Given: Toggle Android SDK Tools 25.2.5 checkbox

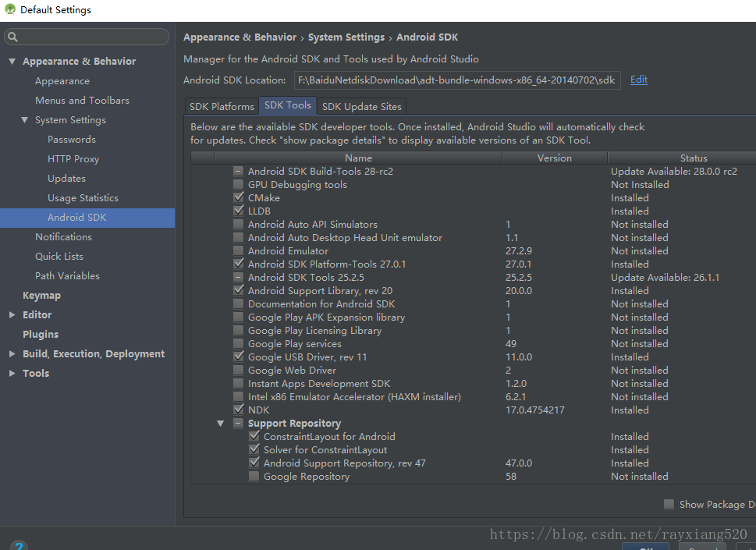Looking at the screenshot, I should coord(238,277).
